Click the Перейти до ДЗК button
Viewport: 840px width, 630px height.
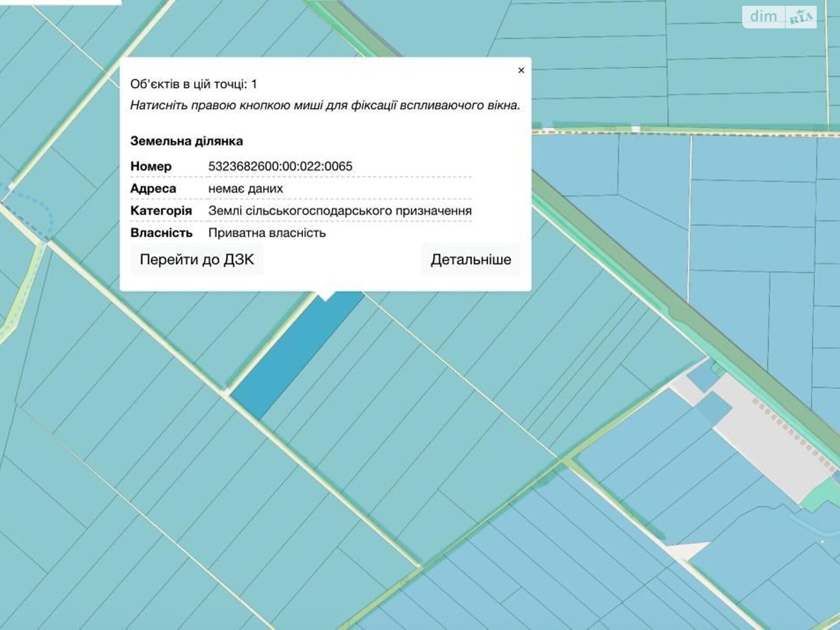click(x=196, y=260)
